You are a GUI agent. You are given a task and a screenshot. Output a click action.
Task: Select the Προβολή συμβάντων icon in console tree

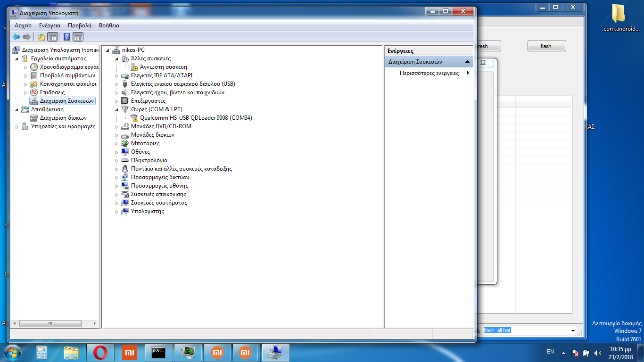(34, 75)
